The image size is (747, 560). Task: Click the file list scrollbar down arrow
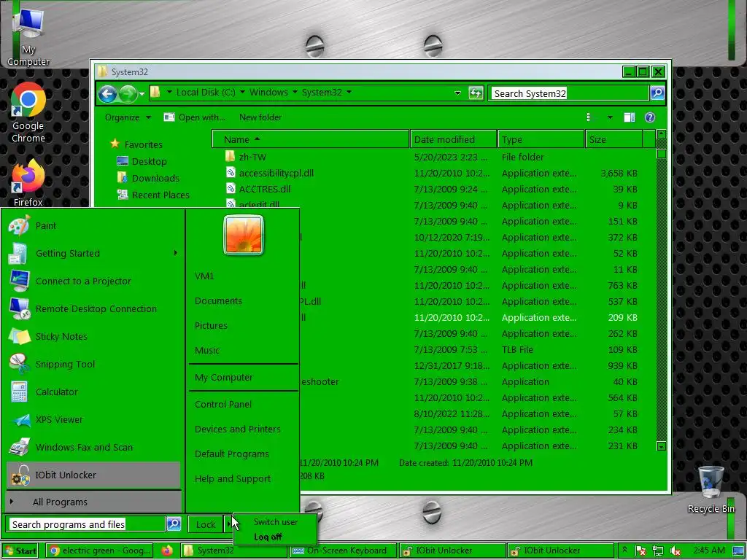661,446
